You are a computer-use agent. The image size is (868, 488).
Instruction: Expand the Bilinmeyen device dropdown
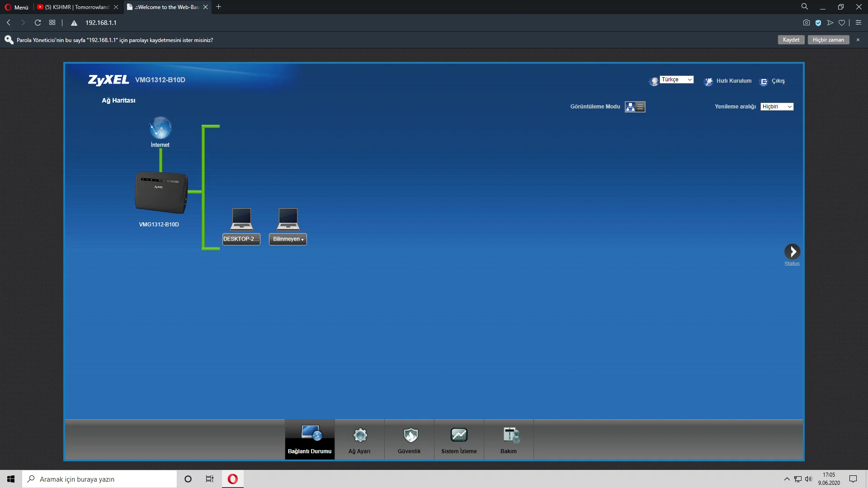point(288,239)
